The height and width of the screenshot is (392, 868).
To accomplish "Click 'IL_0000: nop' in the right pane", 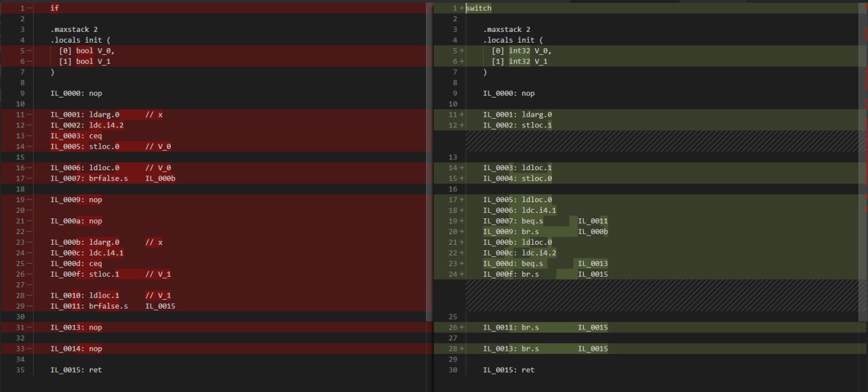I will [509, 93].
